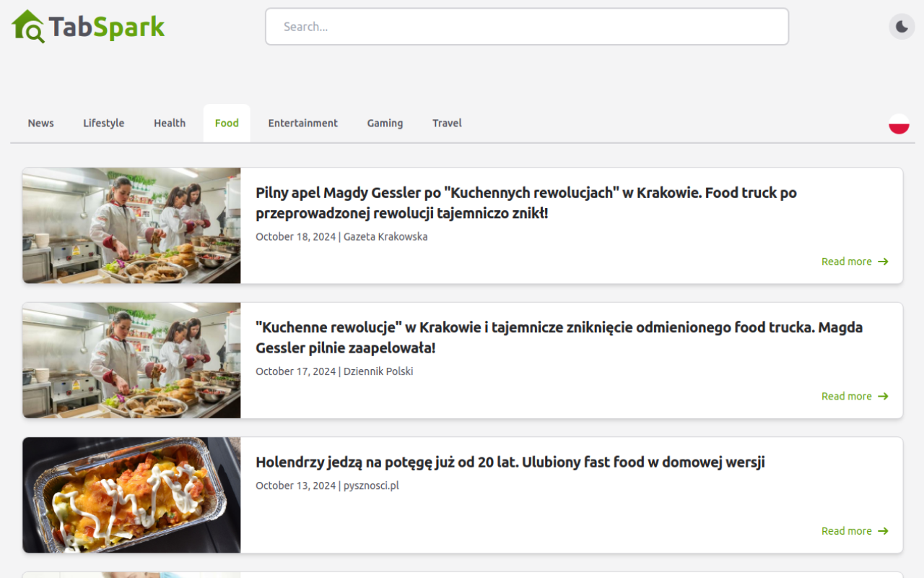The height and width of the screenshot is (578, 924).
Task: Open the Holendrzy fast food article headline
Action: [510, 462]
